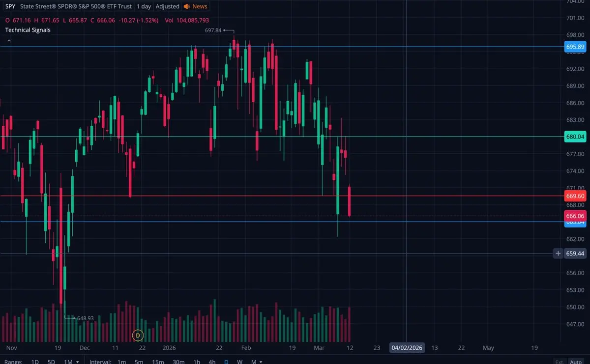
Task: Select the 5D range
Action: point(51,362)
